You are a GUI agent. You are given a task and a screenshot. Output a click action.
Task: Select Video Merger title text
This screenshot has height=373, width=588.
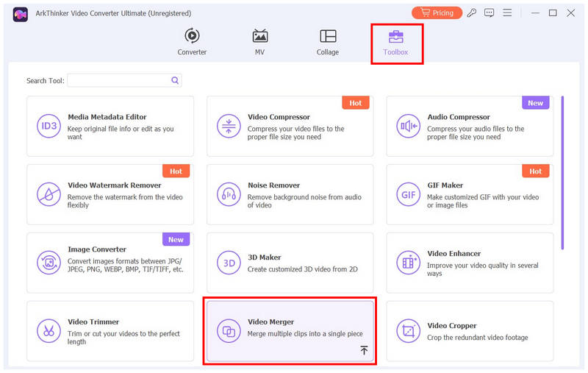[x=270, y=322]
